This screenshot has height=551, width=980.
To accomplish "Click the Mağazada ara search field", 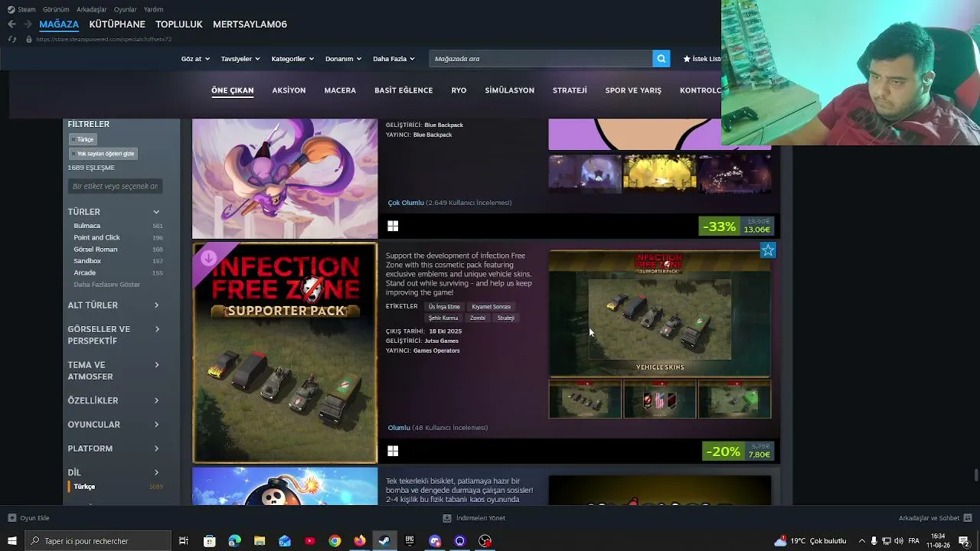I will (x=541, y=59).
